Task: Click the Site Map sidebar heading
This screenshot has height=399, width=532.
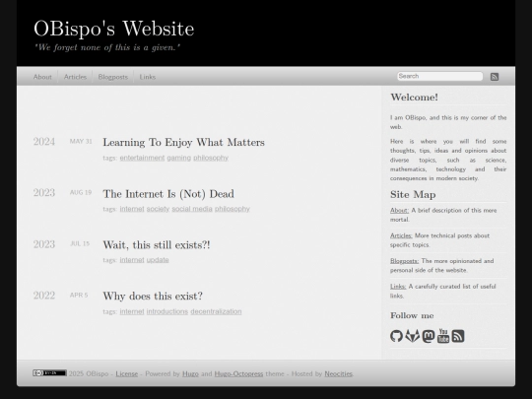Action: point(413,195)
